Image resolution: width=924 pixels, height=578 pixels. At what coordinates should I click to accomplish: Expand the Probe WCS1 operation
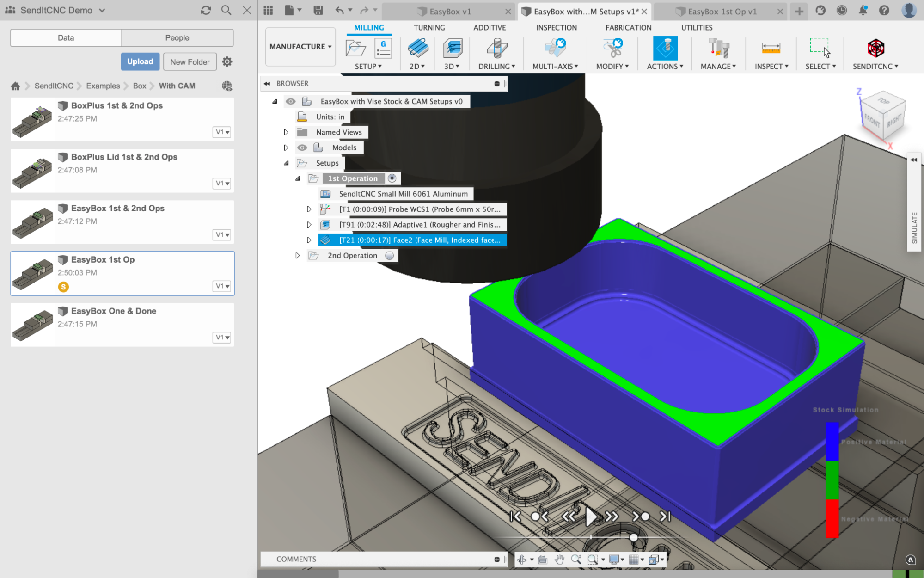pos(309,209)
